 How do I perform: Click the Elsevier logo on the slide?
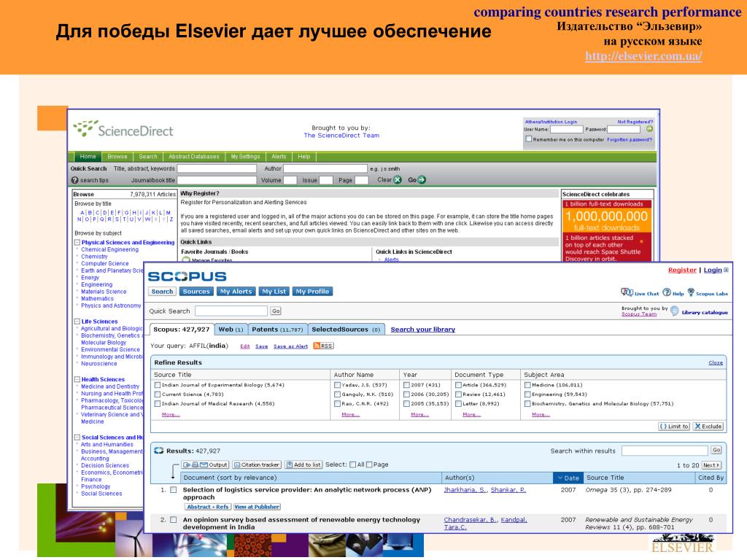[x=682, y=544]
